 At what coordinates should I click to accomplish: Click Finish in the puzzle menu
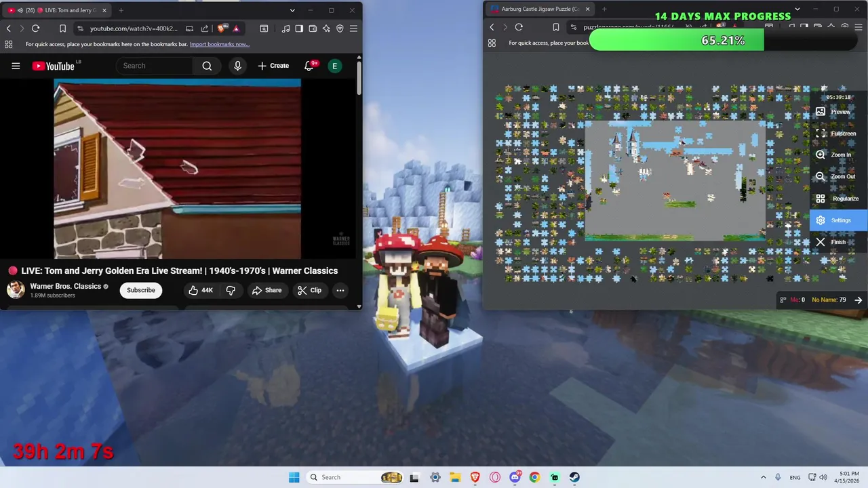coord(839,242)
